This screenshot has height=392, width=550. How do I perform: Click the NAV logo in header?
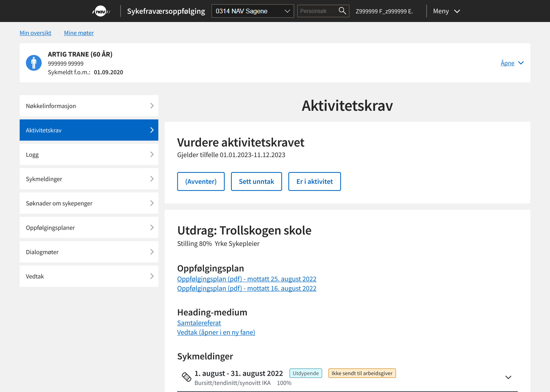(101, 11)
